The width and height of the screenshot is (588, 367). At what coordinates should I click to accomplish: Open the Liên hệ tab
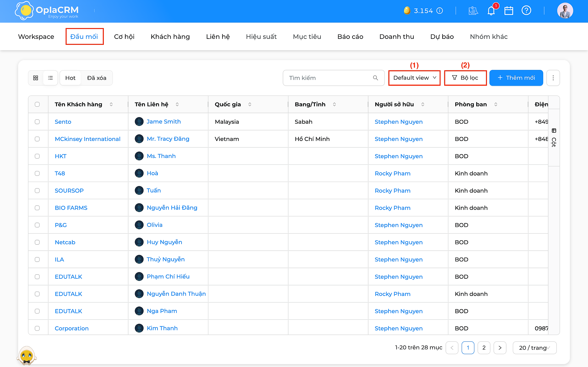point(218,37)
